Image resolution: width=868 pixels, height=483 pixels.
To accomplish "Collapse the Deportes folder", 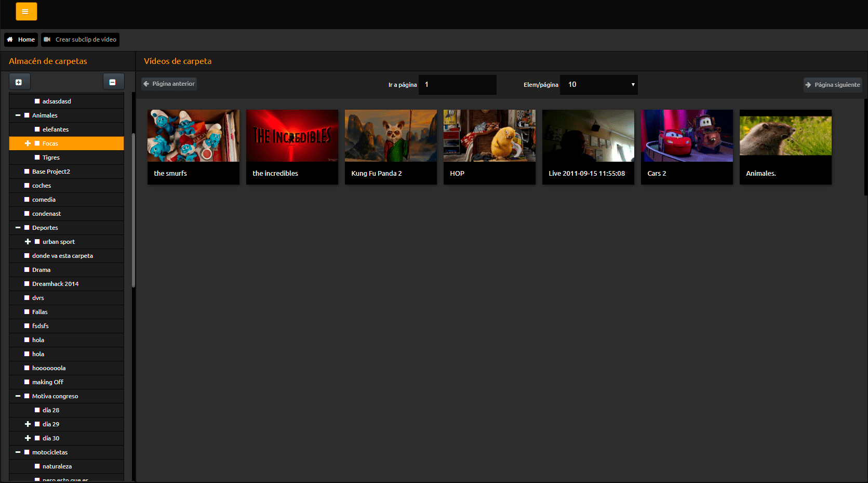I will point(18,228).
